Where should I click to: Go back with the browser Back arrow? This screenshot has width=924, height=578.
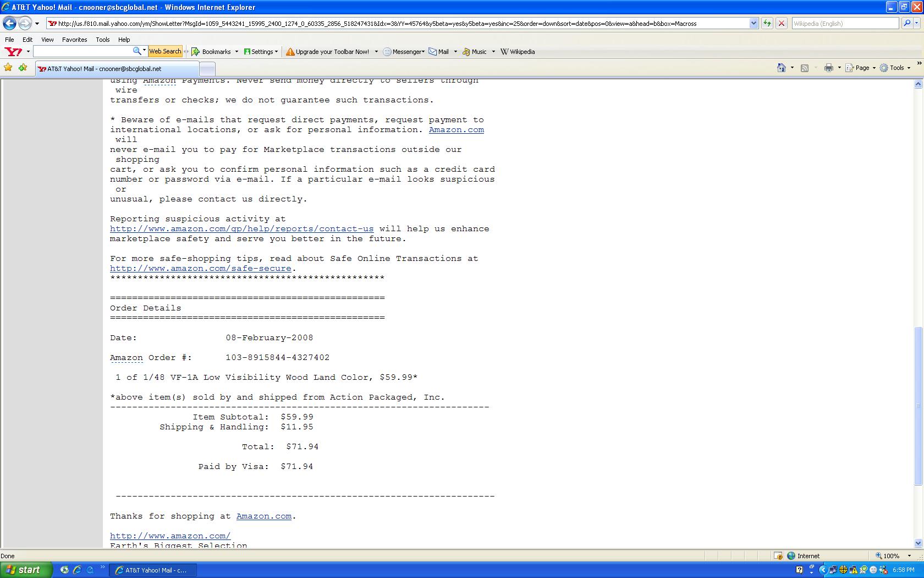click(9, 23)
